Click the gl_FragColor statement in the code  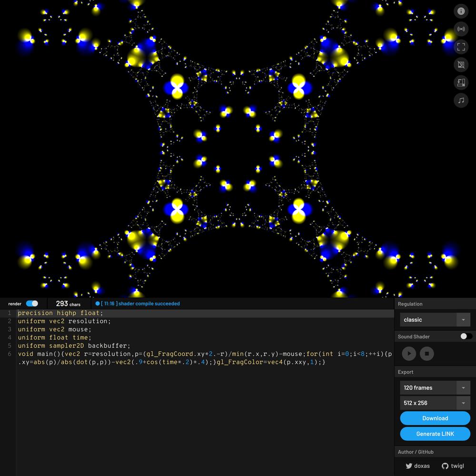(x=271, y=362)
